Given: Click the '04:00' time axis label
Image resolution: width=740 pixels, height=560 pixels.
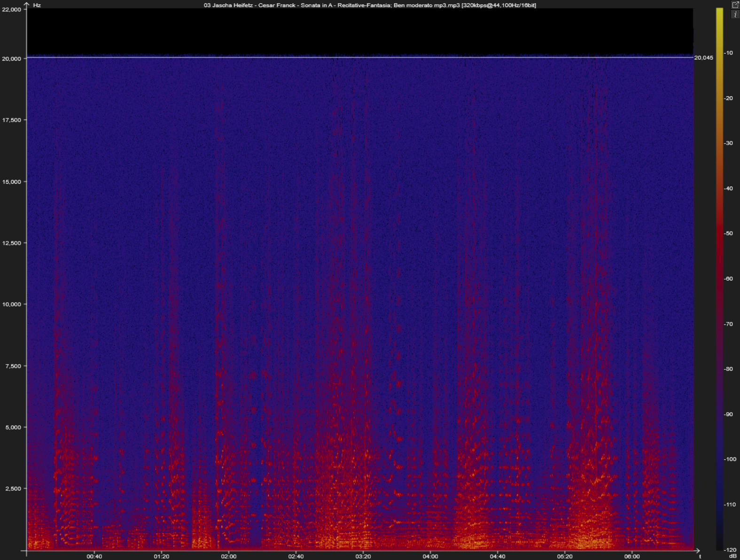Looking at the screenshot, I should click(x=430, y=557).
